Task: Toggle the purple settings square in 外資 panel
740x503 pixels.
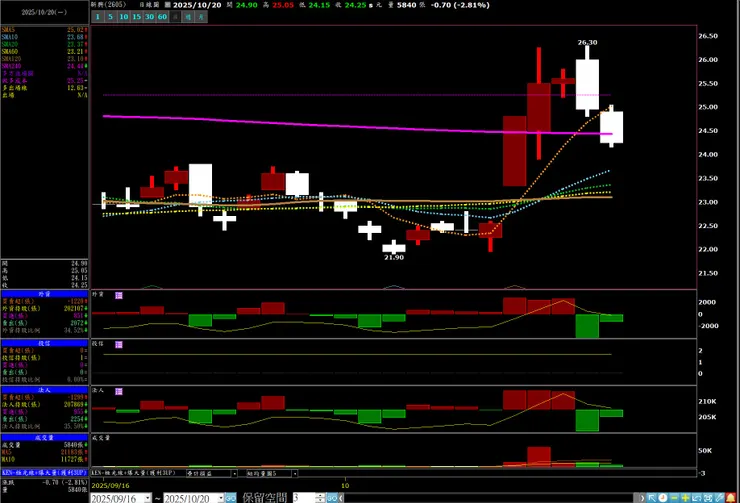Action: click(x=119, y=295)
